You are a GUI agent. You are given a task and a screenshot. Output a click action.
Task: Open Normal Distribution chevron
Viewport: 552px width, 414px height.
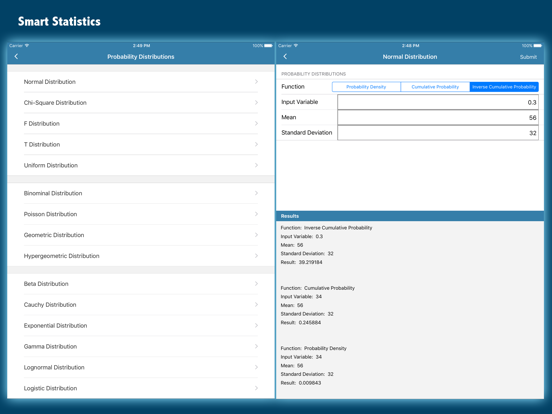click(256, 82)
